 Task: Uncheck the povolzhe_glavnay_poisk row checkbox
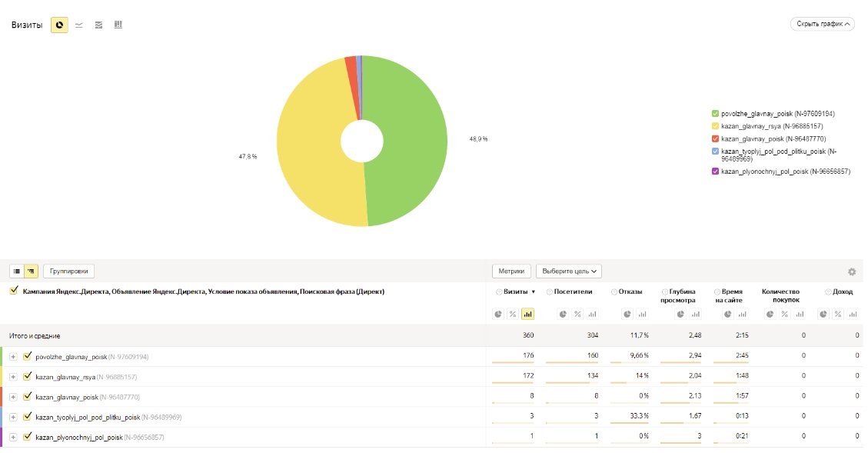coord(28,357)
